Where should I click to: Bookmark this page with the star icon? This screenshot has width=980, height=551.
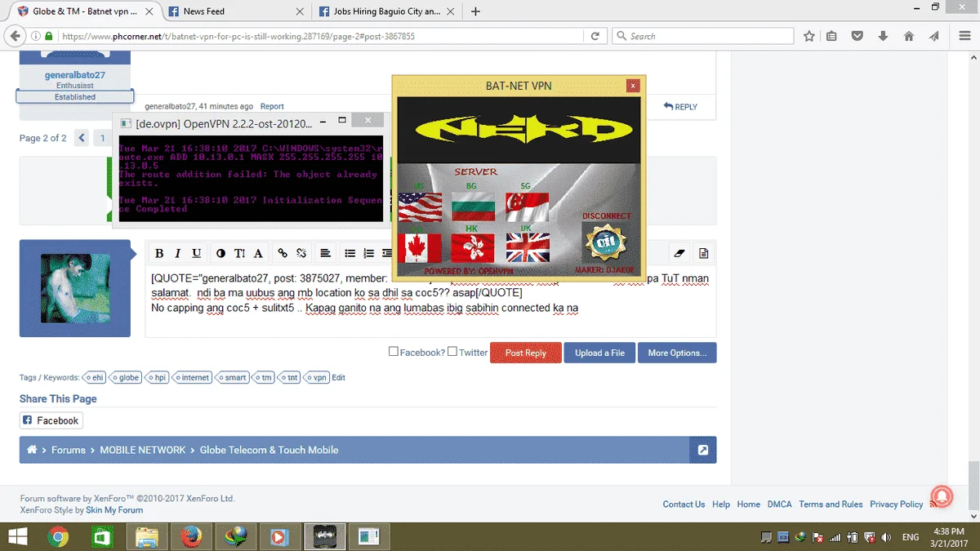(x=808, y=36)
